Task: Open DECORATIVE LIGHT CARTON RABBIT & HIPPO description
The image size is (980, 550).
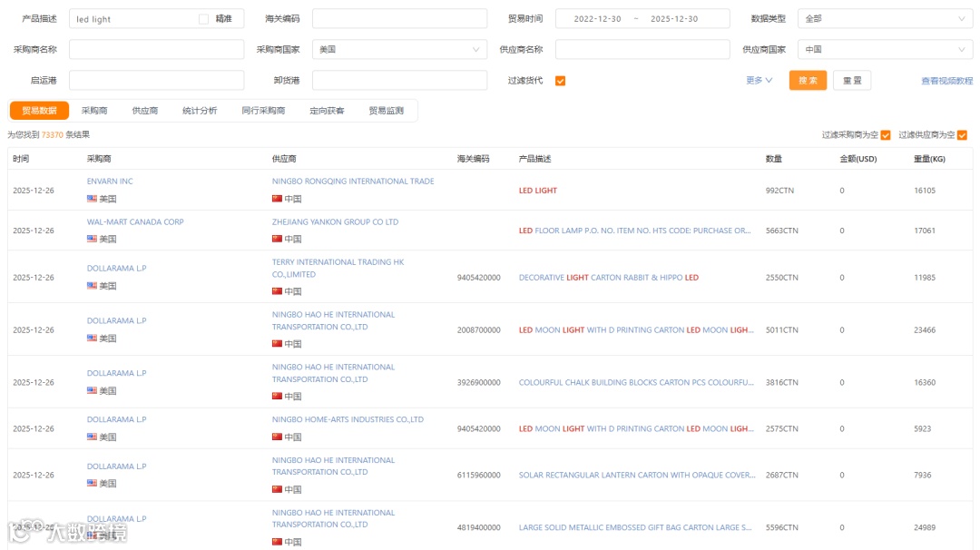Action: 609,278
